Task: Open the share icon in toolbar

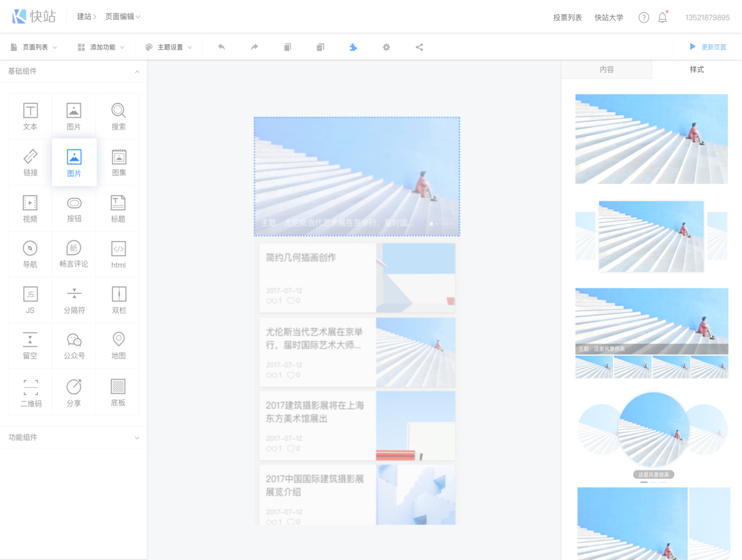Action: tap(419, 48)
